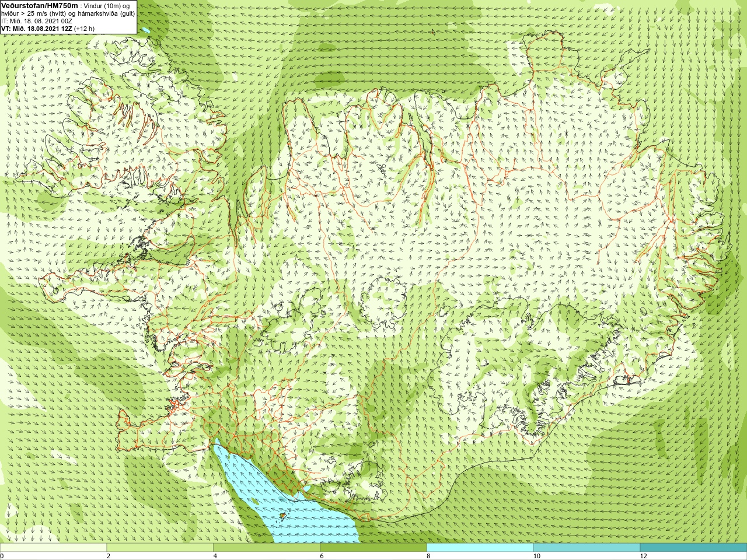The height and width of the screenshot is (560, 747).
Task: Click the 'Vindur (10m) og' label
Action: click(107, 6)
